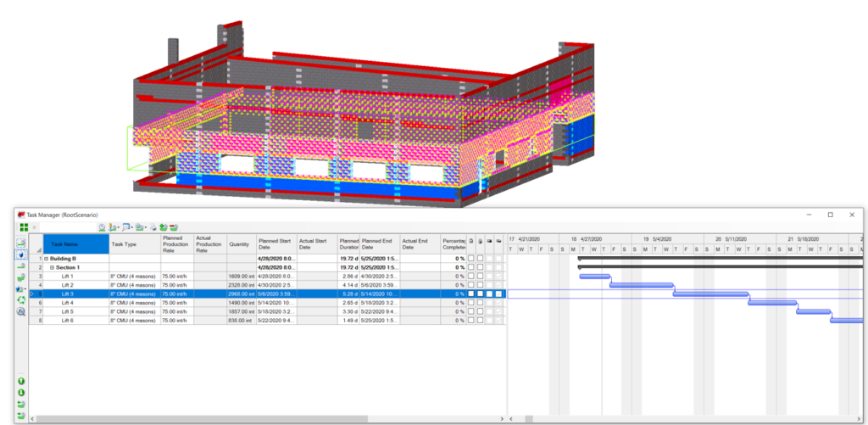
Task: Click the clock icon in the Task Manager toolbar
Action: click(102, 227)
